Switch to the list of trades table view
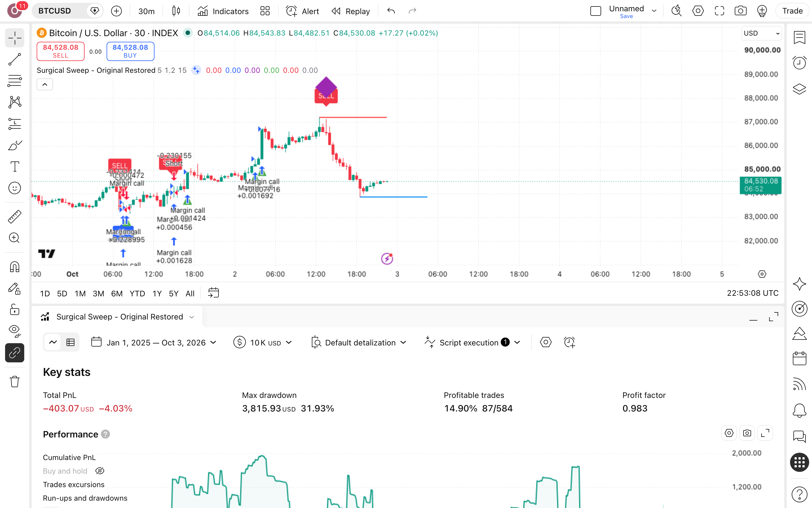Viewport: 812px width, 508px height. [x=70, y=342]
